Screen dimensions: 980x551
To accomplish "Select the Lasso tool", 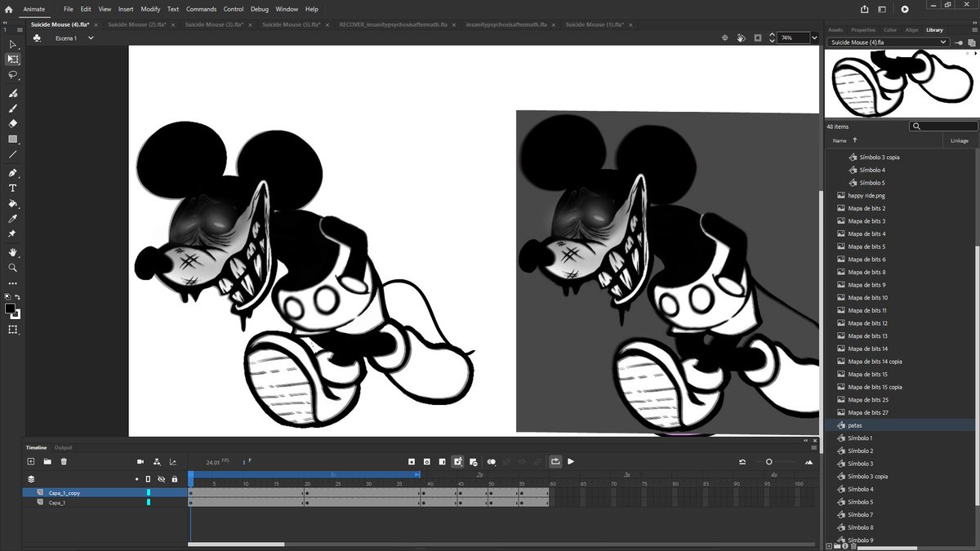I will (x=12, y=75).
